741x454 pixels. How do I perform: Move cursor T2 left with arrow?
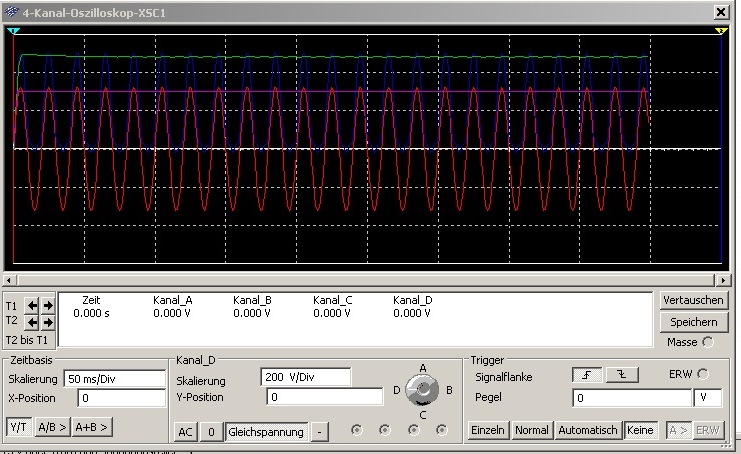click(x=32, y=322)
